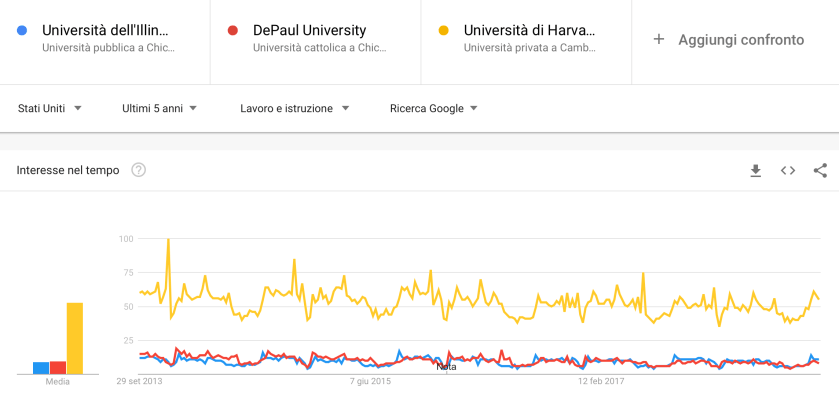The height and width of the screenshot is (412, 839).
Task: Download the interest over time chart
Action: point(756,171)
